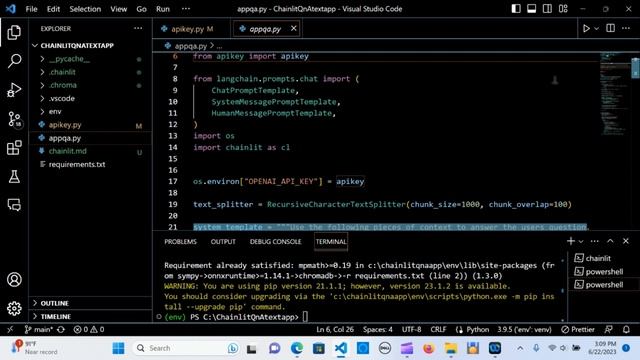Switch to the Terminal tab
This screenshot has height=360, width=640.
click(331, 242)
